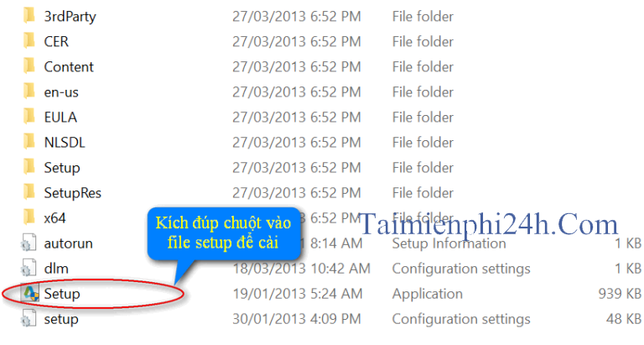Select the Application type label of Setup
Image resolution: width=644 pixels, height=345 pixels.
click(x=427, y=294)
